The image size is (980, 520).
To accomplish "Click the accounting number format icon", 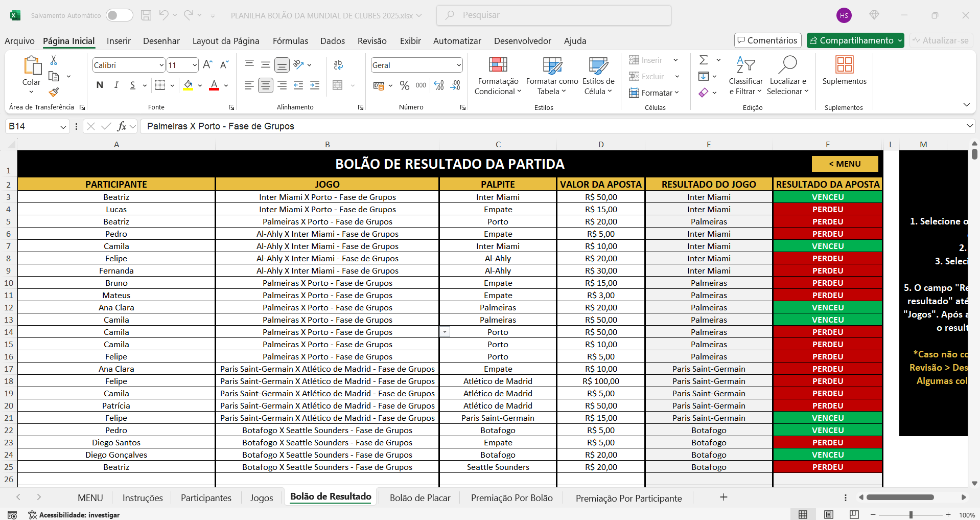I will 379,85.
